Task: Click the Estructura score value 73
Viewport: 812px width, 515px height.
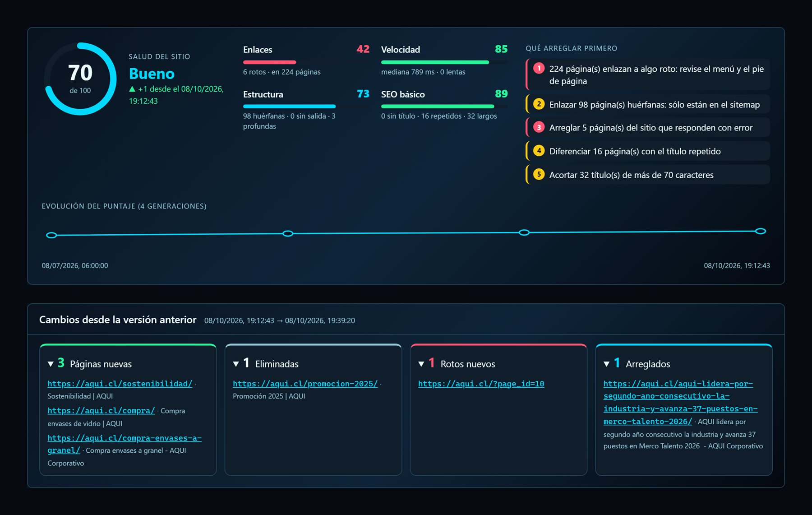Action: [x=363, y=94]
